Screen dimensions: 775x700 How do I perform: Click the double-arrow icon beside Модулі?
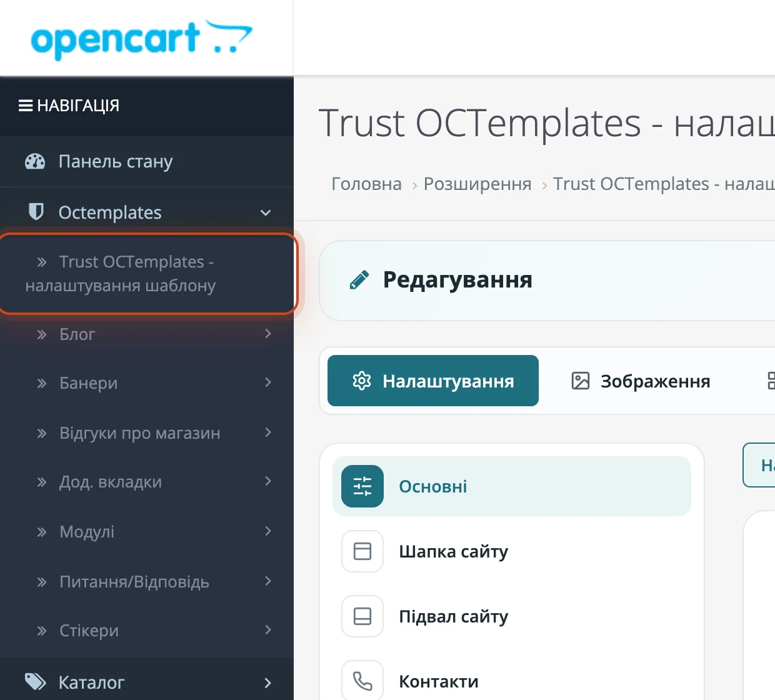[42, 532]
